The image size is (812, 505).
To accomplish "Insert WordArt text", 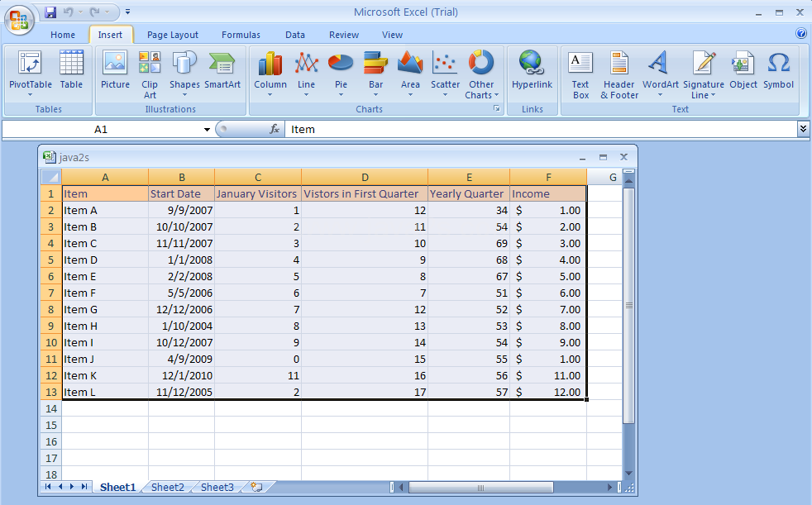I will pyautogui.click(x=661, y=74).
